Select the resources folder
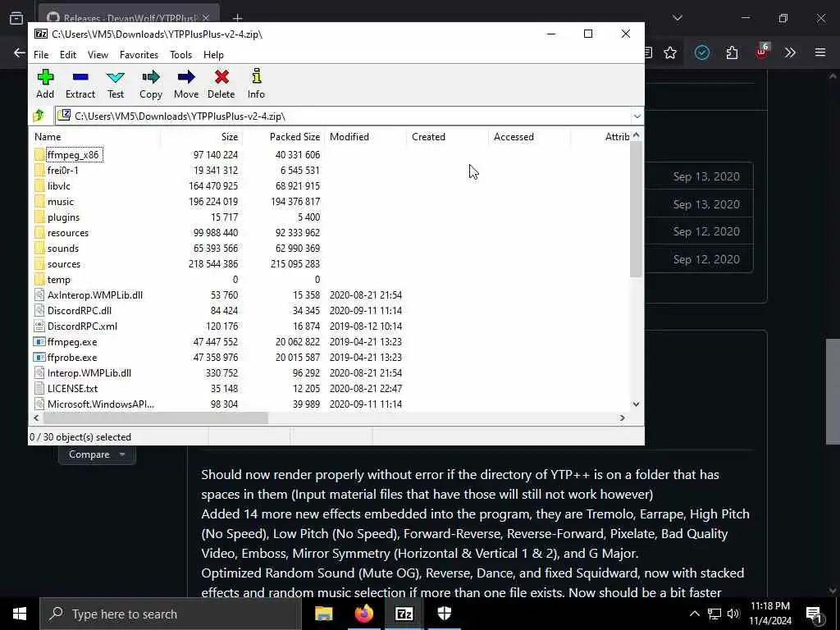 click(68, 232)
